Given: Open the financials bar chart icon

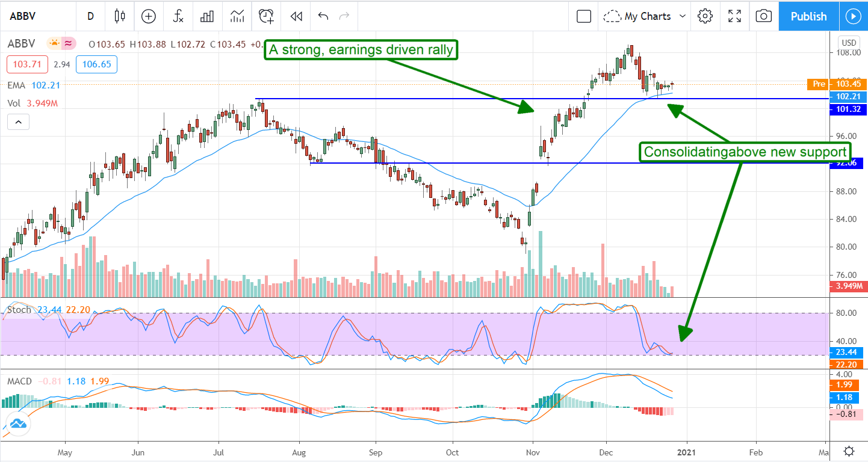Looking at the screenshot, I should coord(208,16).
